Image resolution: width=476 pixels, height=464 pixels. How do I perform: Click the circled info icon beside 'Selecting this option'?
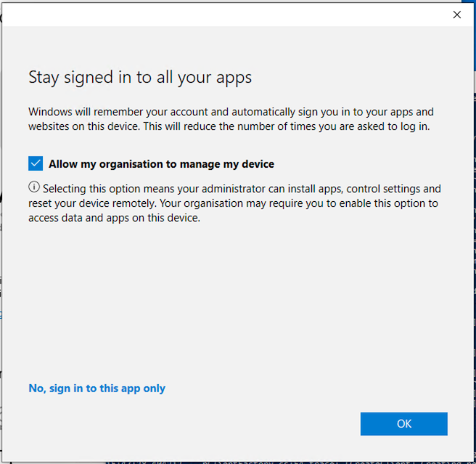pos(34,188)
